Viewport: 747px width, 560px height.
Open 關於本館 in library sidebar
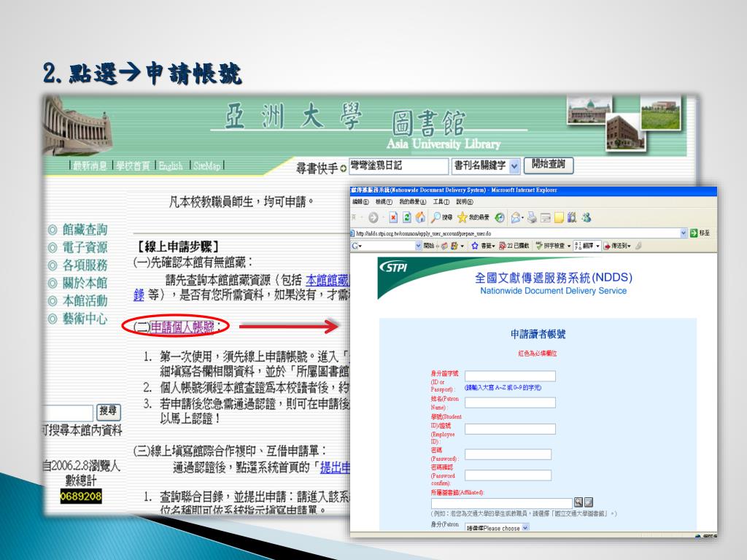85,283
